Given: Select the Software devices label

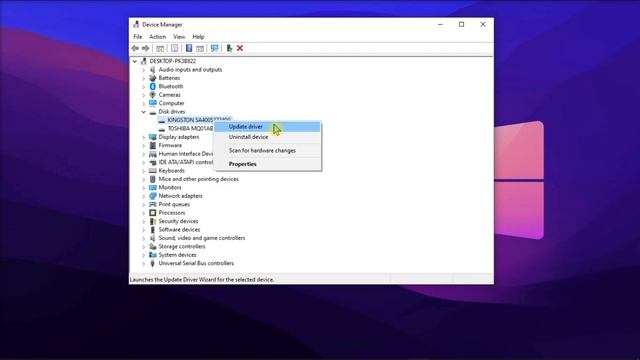Looking at the screenshot, I should [179, 230].
